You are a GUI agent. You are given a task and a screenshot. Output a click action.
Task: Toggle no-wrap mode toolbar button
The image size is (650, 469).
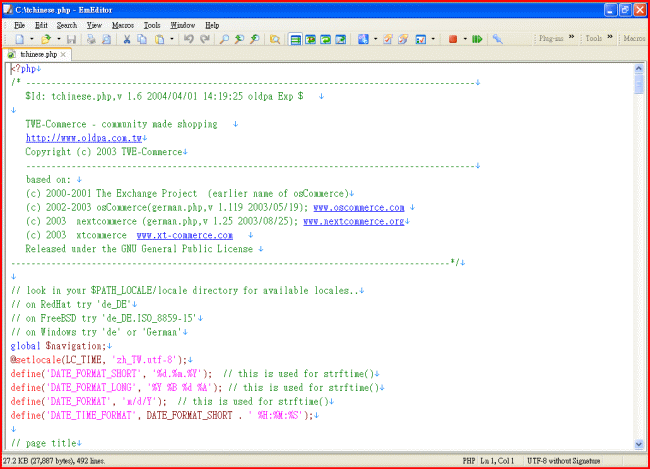[296, 39]
